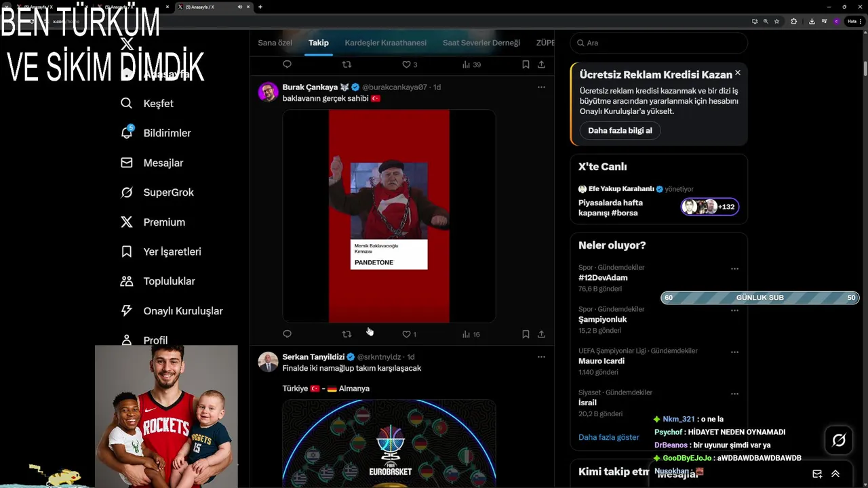Open the PANDETONE video in Burak's post
Viewport: 868px width, 488px height.
click(x=389, y=216)
